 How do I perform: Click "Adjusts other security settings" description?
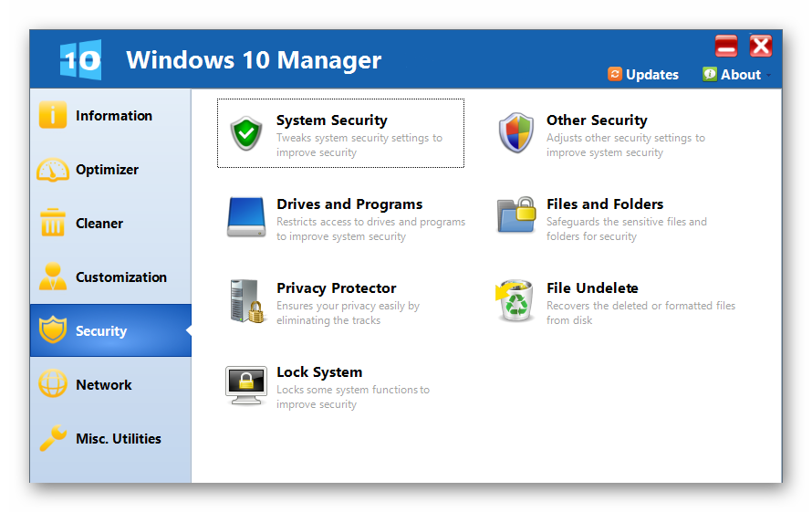pyautogui.click(x=626, y=145)
